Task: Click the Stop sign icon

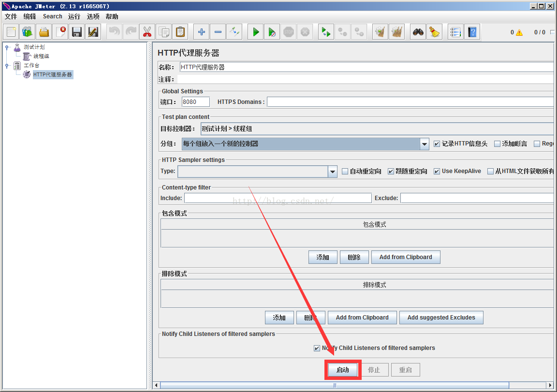Action: click(x=289, y=32)
